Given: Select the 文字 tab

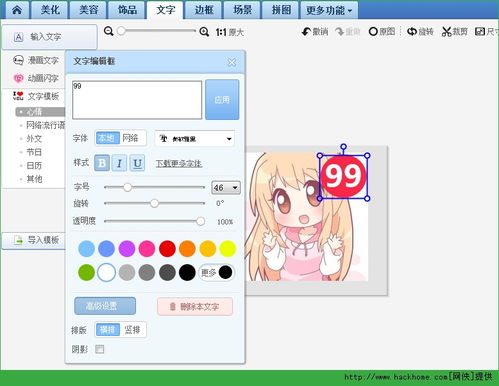Looking at the screenshot, I should (x=165, y=10).
